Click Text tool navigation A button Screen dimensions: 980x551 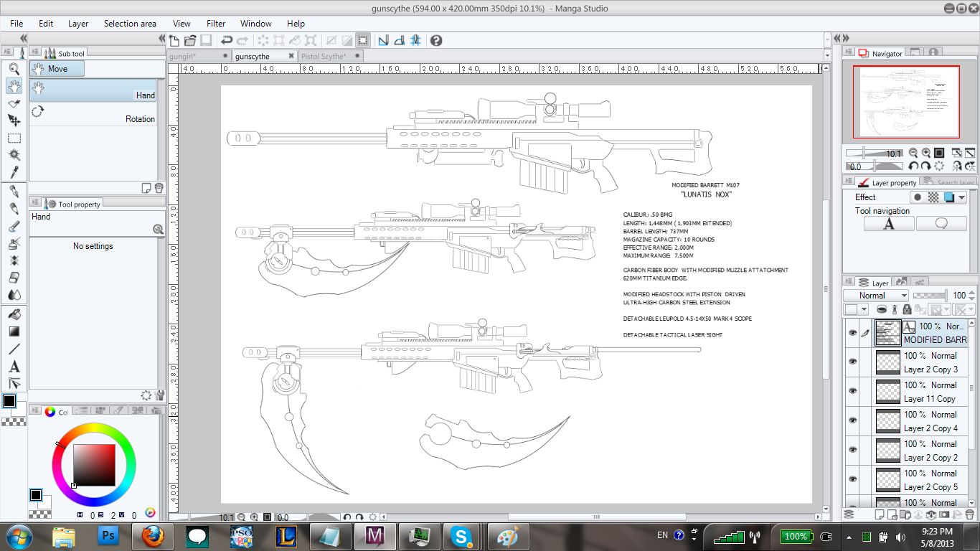click(x=889, y=223)
